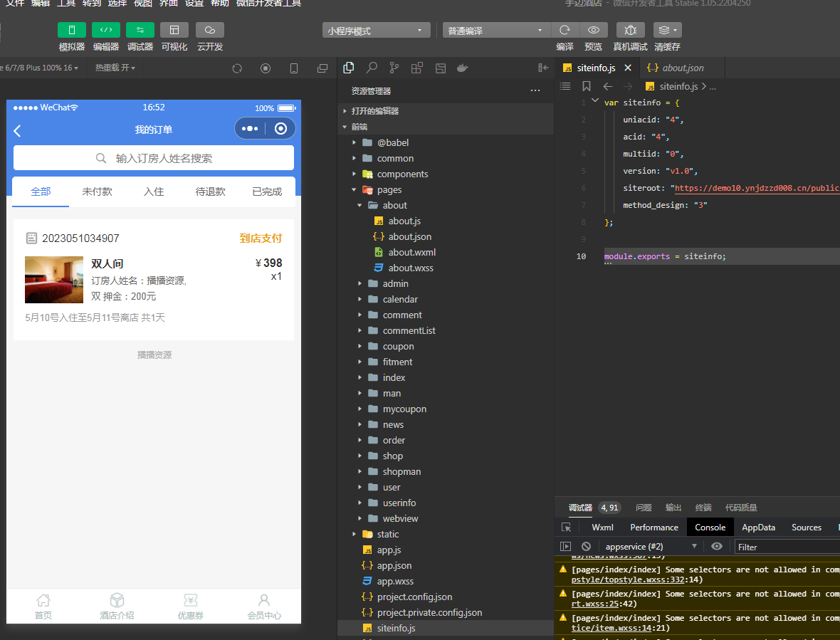Open the 云开发 cloud development console
The height and width of the screenshot is (640, 840).
click(209, 37)
